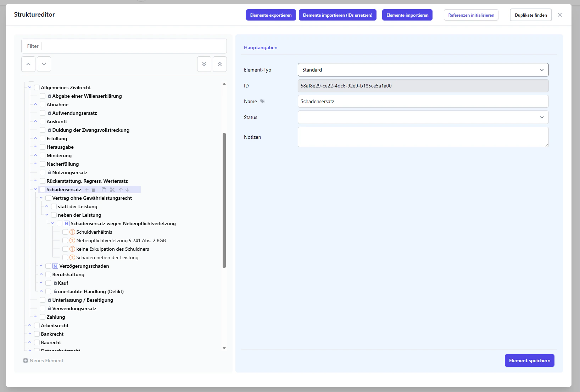Image resolution: width=580 pixels, height=392 pixels.
Task: Check the Allgemeines Zivilrecht checkbox
Action: pyautogui.click(x=37, y=87)
